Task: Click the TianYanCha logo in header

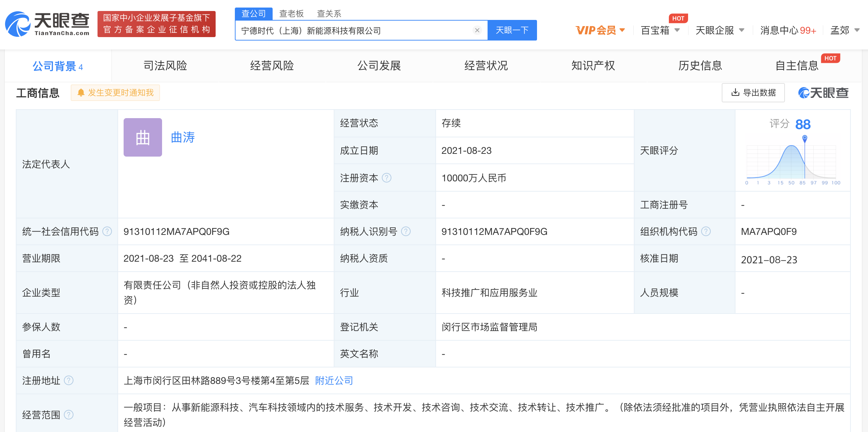Action: 47,24
